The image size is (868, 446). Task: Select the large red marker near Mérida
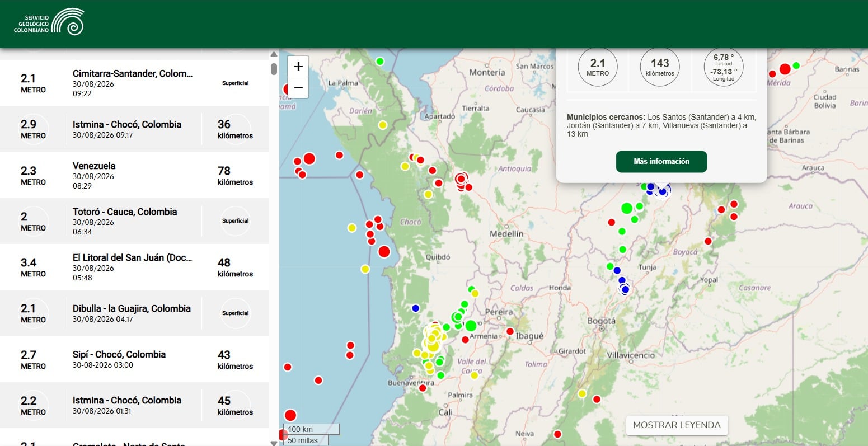[785, 69]
